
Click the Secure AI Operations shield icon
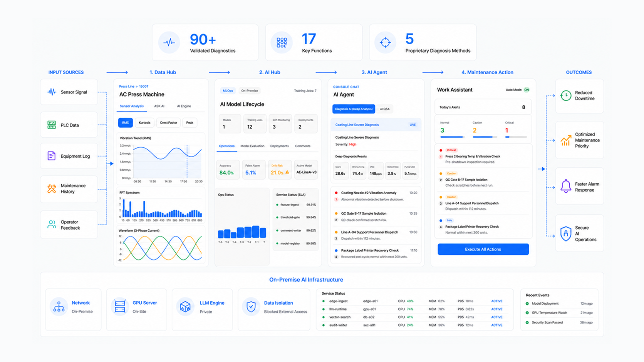[566, 234]
